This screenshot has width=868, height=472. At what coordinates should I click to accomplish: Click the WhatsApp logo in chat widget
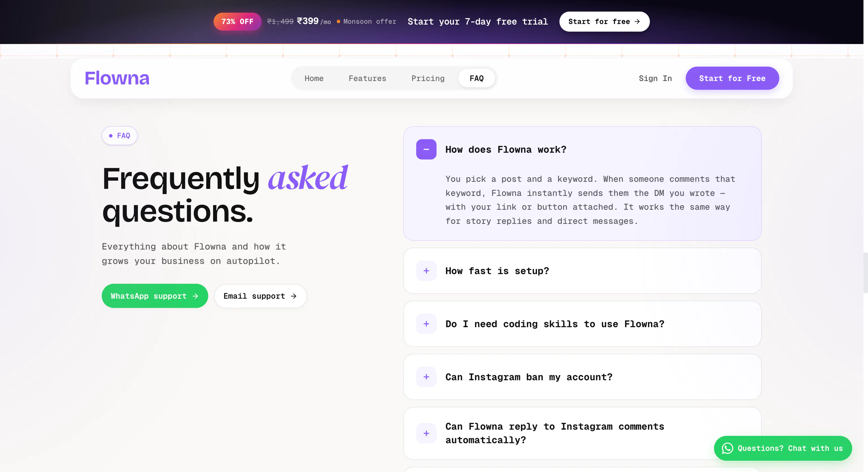tap(728, 449)
